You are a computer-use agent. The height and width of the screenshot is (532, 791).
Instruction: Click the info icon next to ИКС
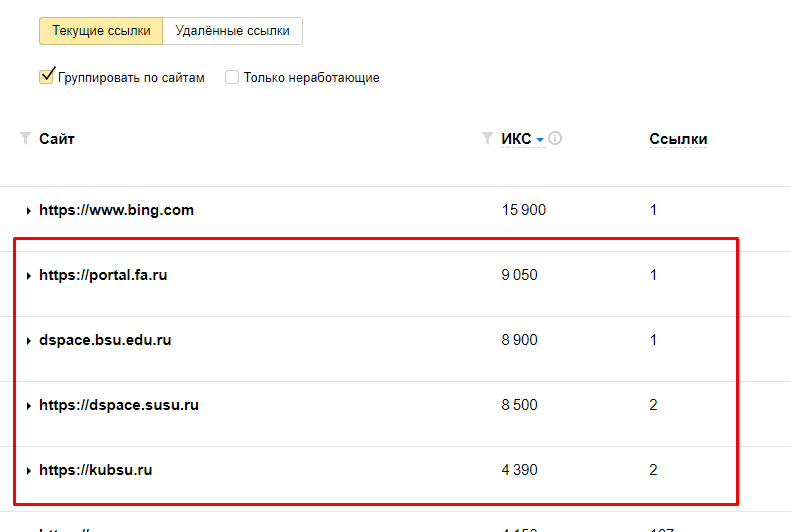point(555,139)
